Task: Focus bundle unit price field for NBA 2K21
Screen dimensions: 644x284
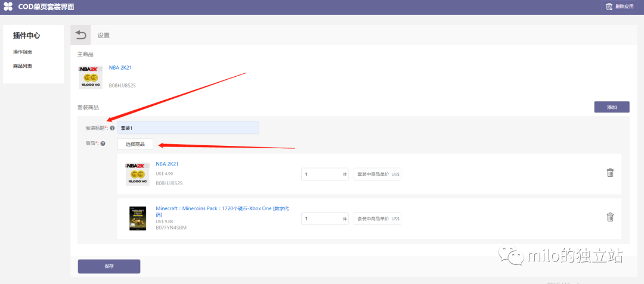Action: click(x=377, y=174)
